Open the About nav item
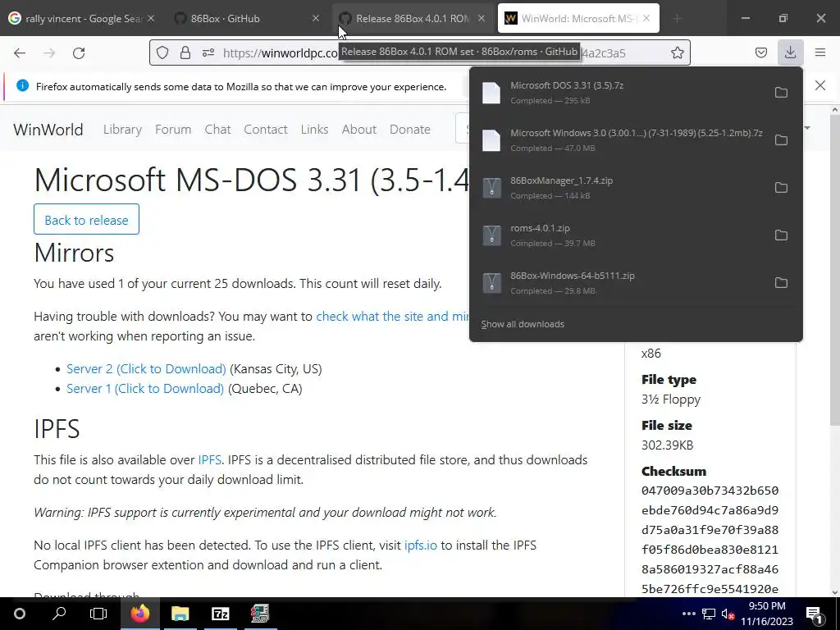 coord(359,130)
